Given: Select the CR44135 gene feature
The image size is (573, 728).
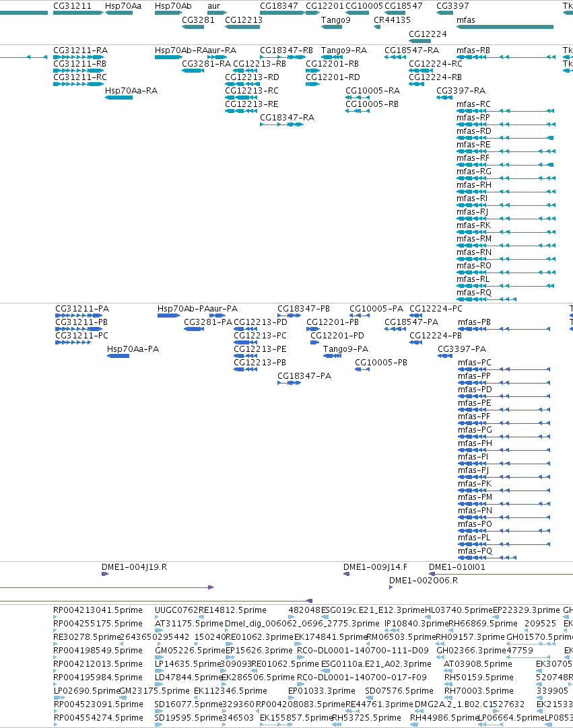Looking at the screenshot, I should point(377,27).
